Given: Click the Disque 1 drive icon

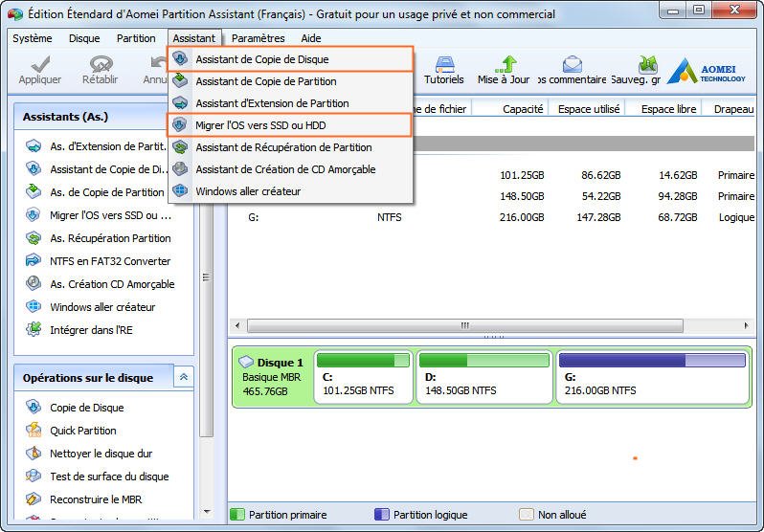Looking at the screenshot, I should 246,362.
